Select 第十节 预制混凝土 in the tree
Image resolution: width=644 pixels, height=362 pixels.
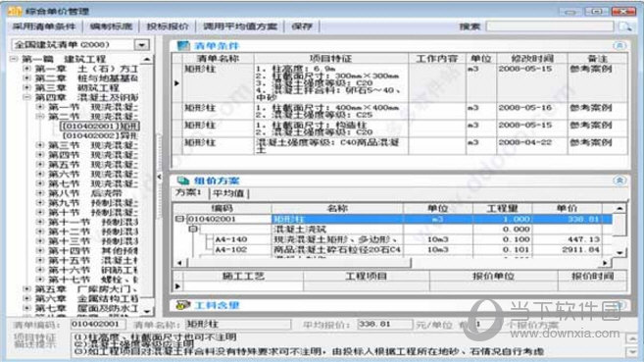93,213
